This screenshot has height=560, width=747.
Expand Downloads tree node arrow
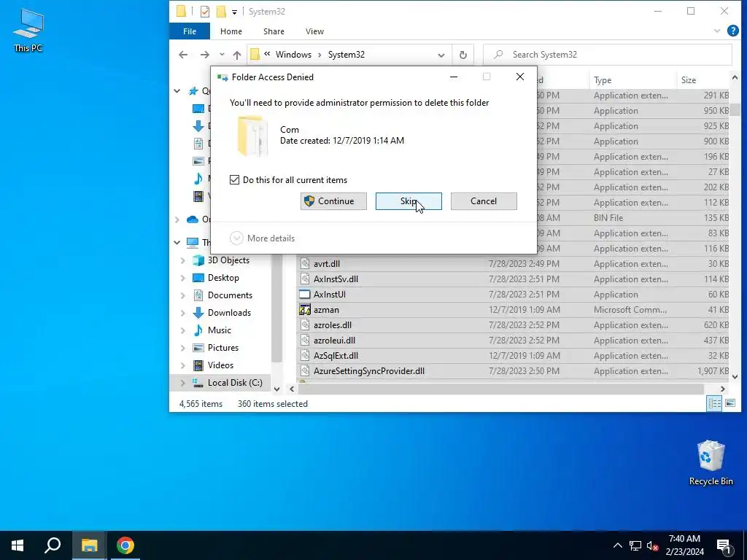pyautogui.click(x=183, y=313)
